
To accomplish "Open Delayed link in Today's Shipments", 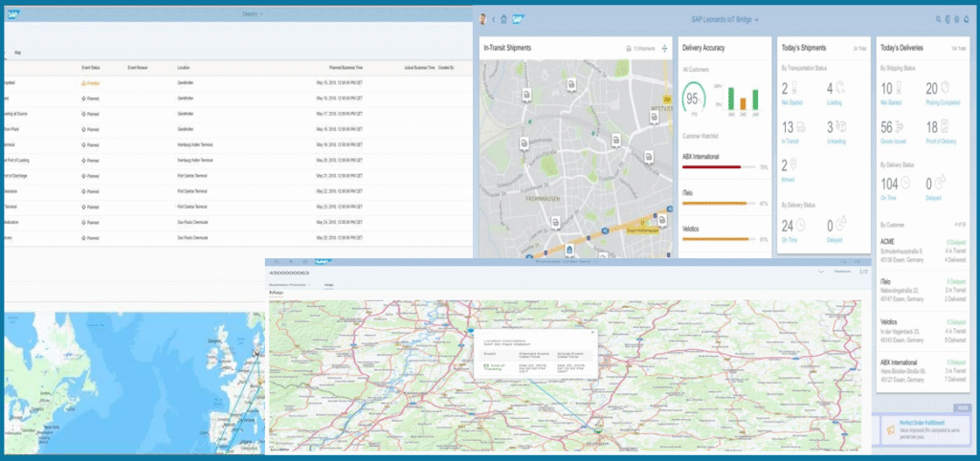I will point(835,240).
